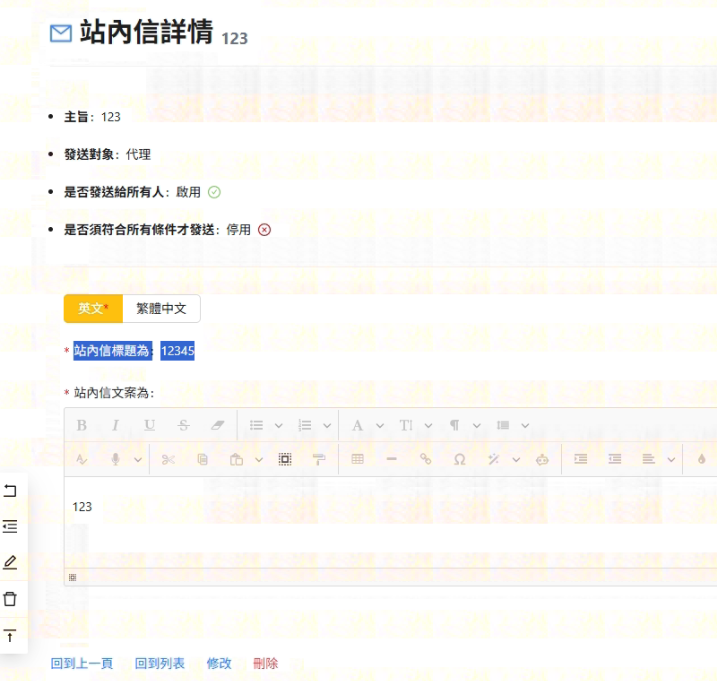This screenshot has width=717, height=681.
Task: Expand the bulleted list dropdown arrow
Action: 279,425
